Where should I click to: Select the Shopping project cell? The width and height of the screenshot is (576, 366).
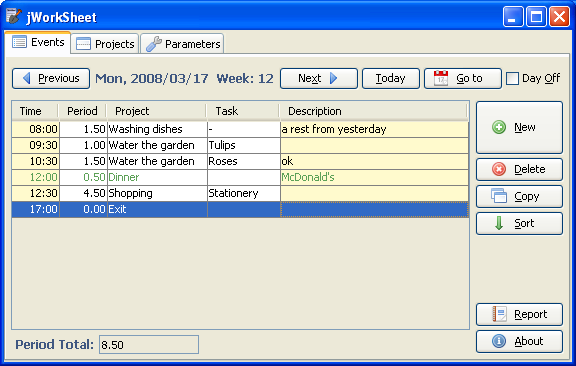[x=157, y=193]
